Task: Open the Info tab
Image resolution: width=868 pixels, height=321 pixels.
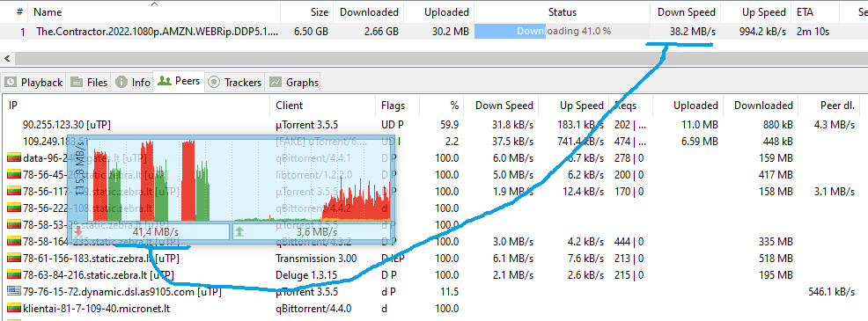Action: tap(132, 82)
